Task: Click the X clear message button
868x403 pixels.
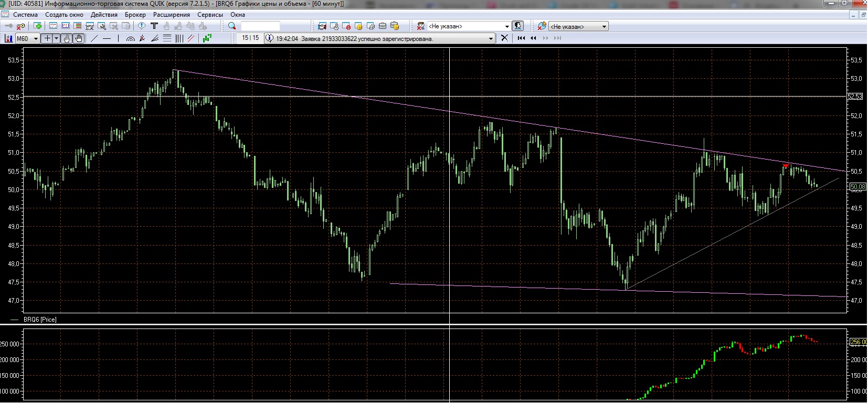Action: [504, 38]
